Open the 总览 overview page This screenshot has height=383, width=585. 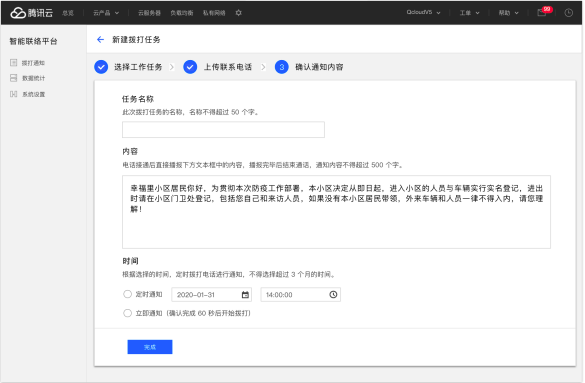[x=68, y=13]
